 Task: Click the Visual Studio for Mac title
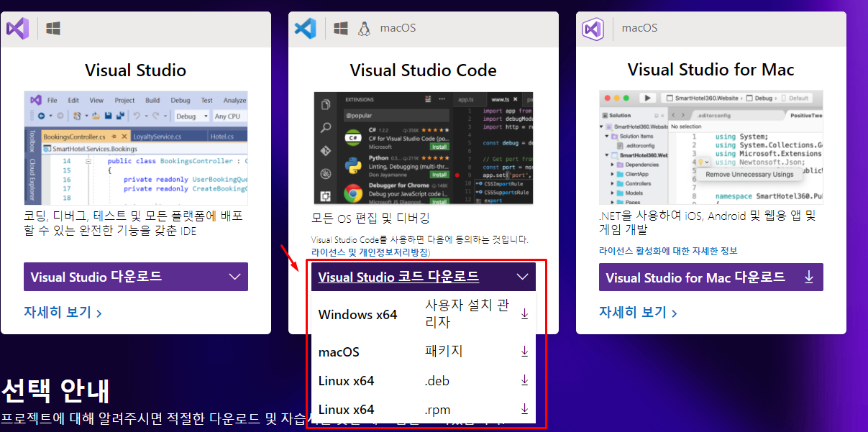[711, 70]
